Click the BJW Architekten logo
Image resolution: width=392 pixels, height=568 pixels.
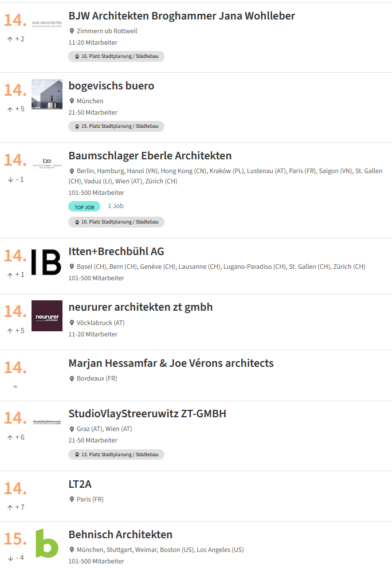click(x=47, y=24)
